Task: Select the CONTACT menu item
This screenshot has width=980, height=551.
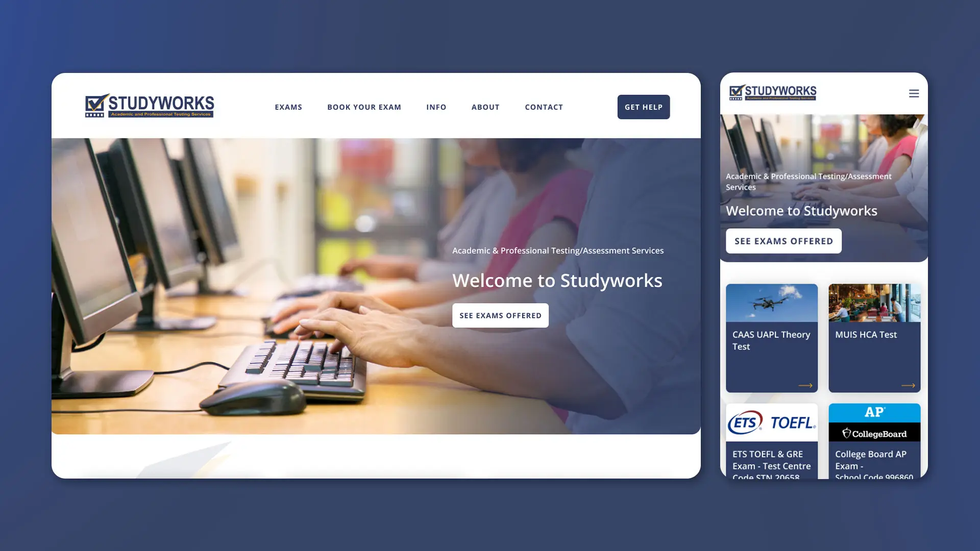Action: pyautogui.click(x=544, y=106)
